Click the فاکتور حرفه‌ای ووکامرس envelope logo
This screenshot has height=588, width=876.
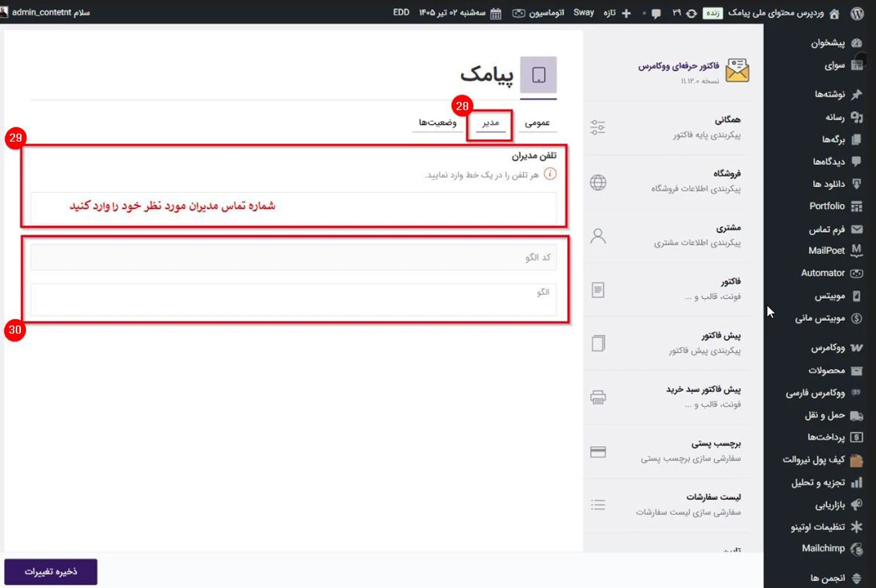pyautogui.click(x=737, y=71)
